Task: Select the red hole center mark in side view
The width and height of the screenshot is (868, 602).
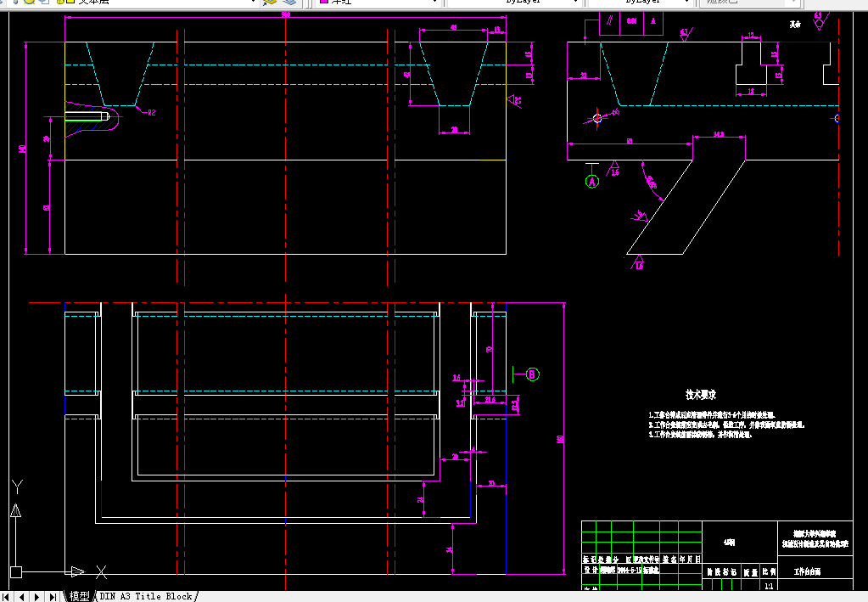Action: [x=596, y=118]
